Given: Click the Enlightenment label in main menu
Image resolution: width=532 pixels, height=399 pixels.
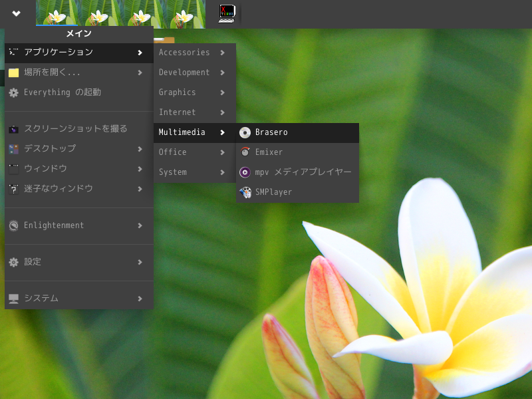Looking at the screenshot, I should [54, 225].
